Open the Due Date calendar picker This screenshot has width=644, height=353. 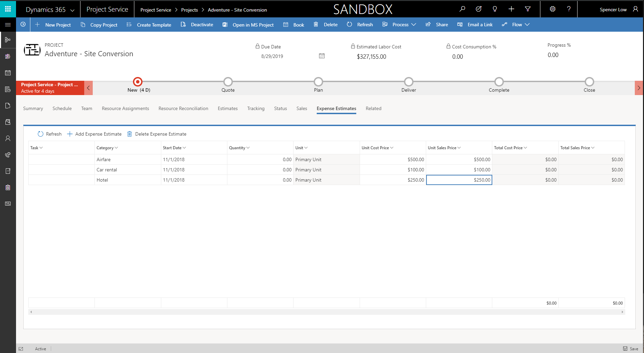pyautogui.click(x=322, y=56)
